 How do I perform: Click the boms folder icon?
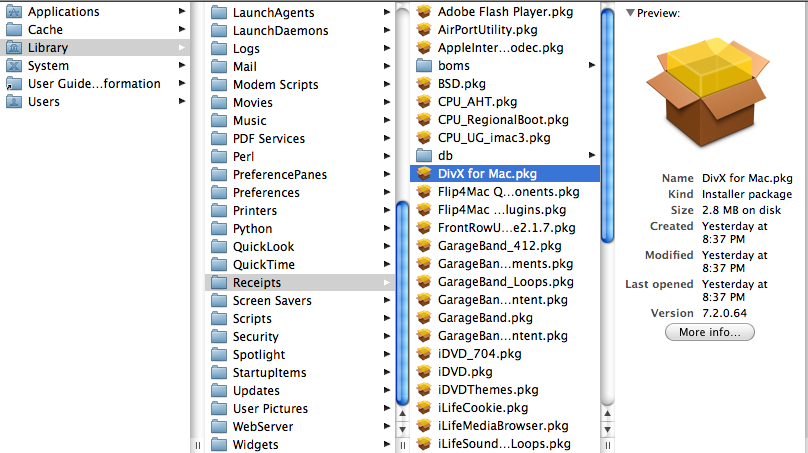point(424,65)
